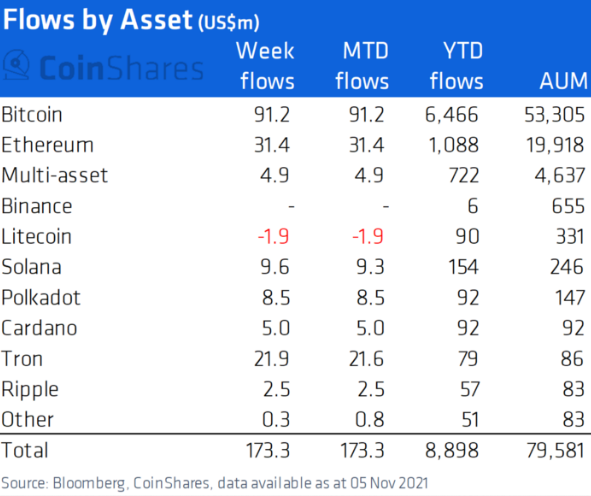591x496 pixels.
Task: Click the Solana row label
Action: (31, 267)
